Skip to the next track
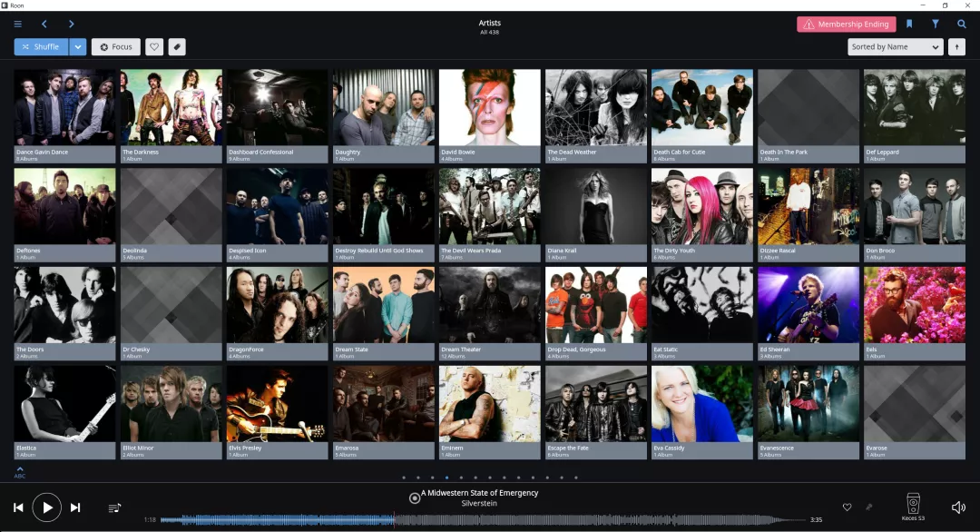The height and width of the screenshot is (532, 980). (75, 507)
